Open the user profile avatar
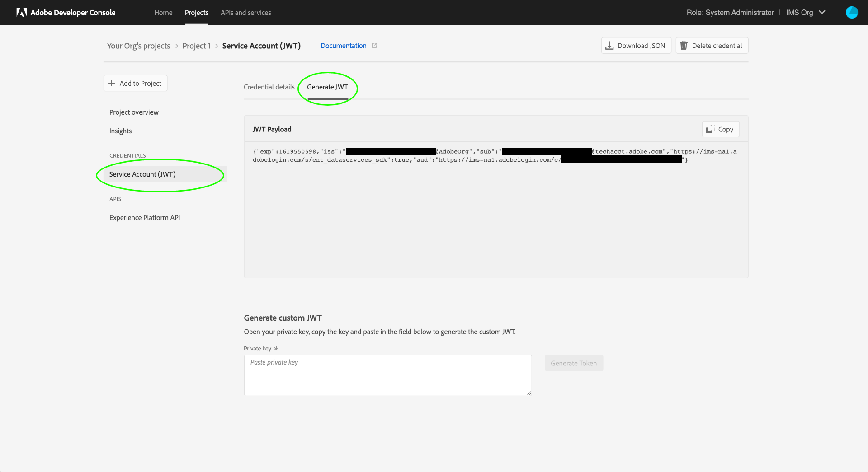Image resolution: width=868 pixels, height=472 pixels. [852, 12]
